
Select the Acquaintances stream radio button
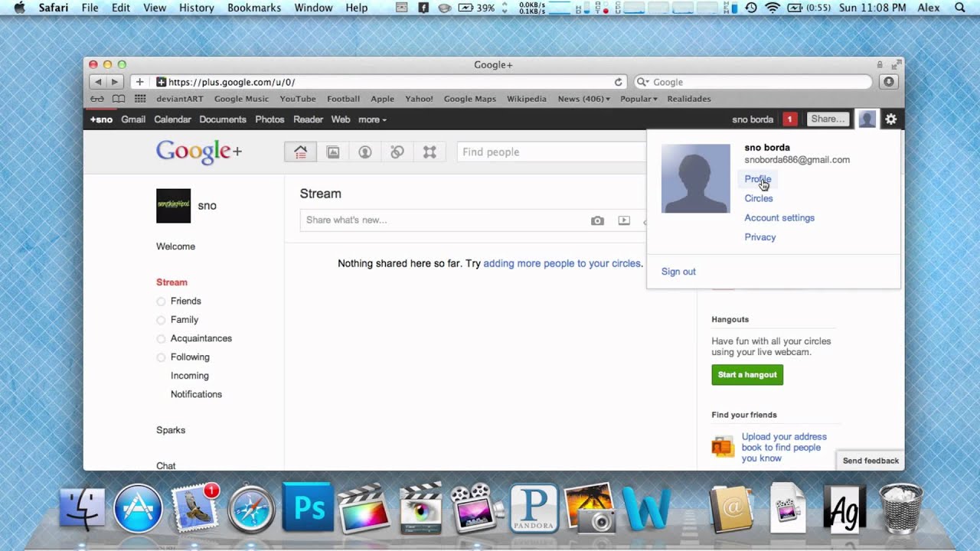tap(161, 339)
